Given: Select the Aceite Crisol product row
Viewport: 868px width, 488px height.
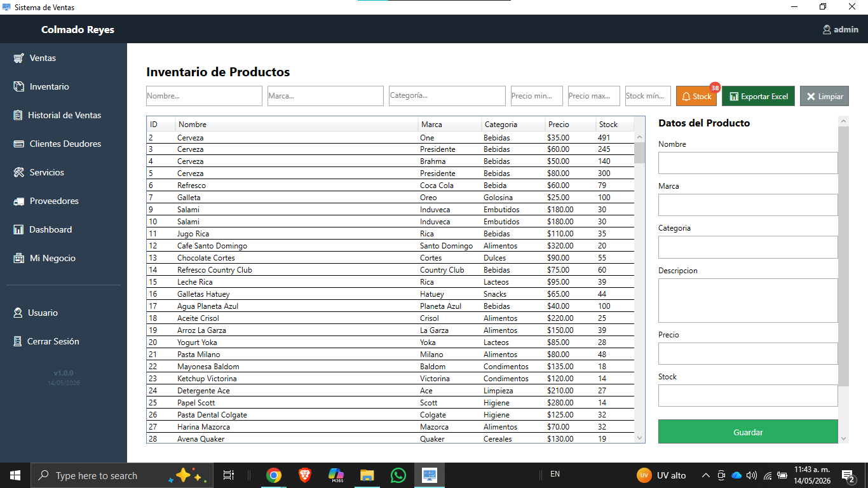Looking at the screenshot, I should coord(390,318).
